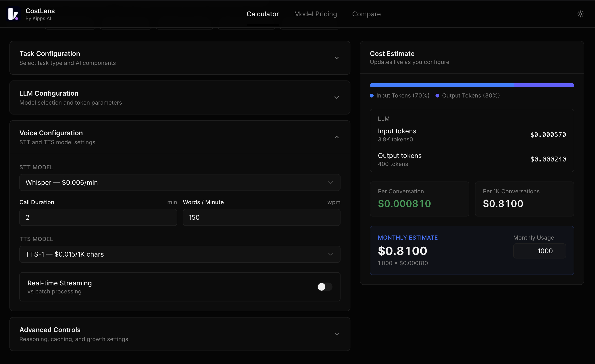Screen dimensions: 595x364
Task: Open the STT Model Whisper dropdown
Action: click(180, 183)
